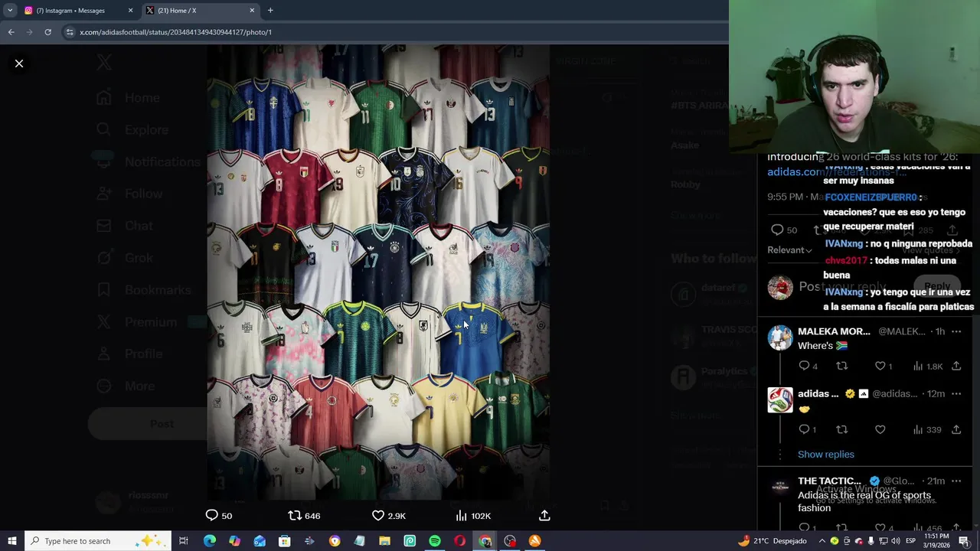The image size is (980, 551).
Task: Like the photo showing 2.9K likes
Action: pyautogui.click(x=389, y=516)
